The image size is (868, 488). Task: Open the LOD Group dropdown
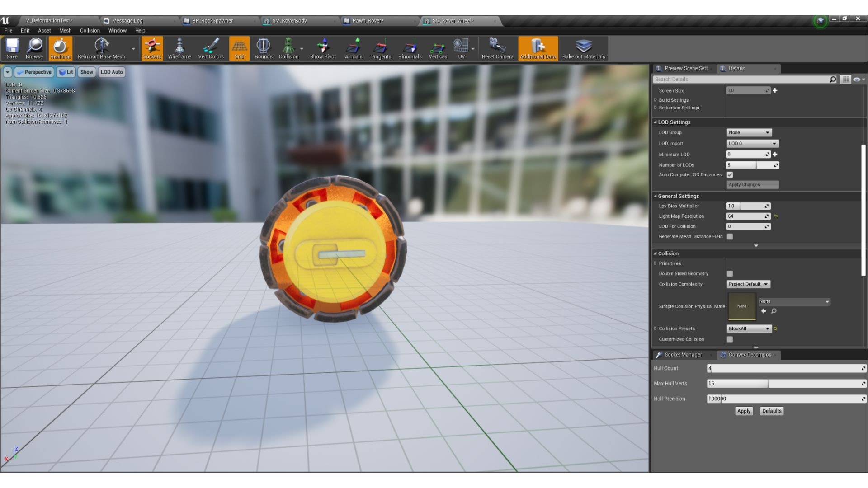pos(749,133)
